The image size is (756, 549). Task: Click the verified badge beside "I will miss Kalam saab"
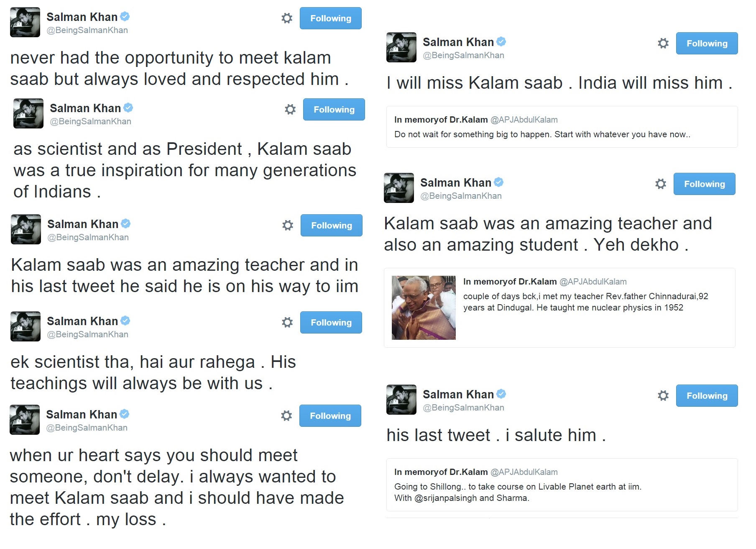502,41
